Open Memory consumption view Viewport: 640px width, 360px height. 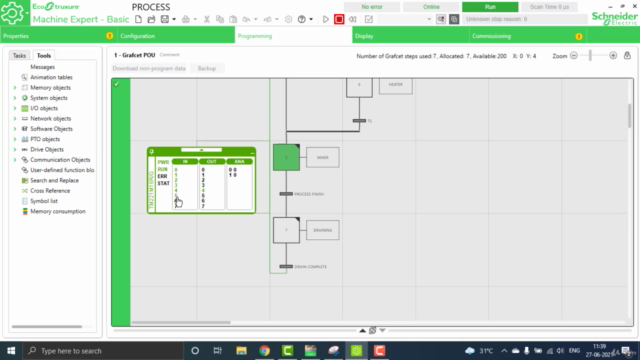click(58, 211)
